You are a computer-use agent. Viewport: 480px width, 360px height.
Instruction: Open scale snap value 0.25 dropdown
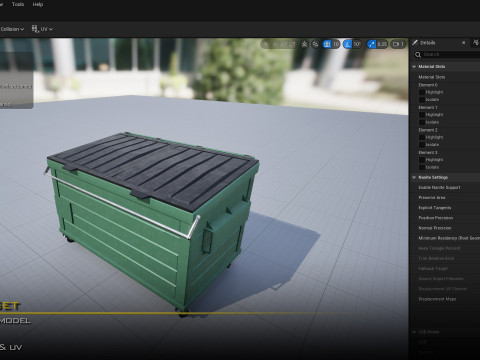pos(382,44)
